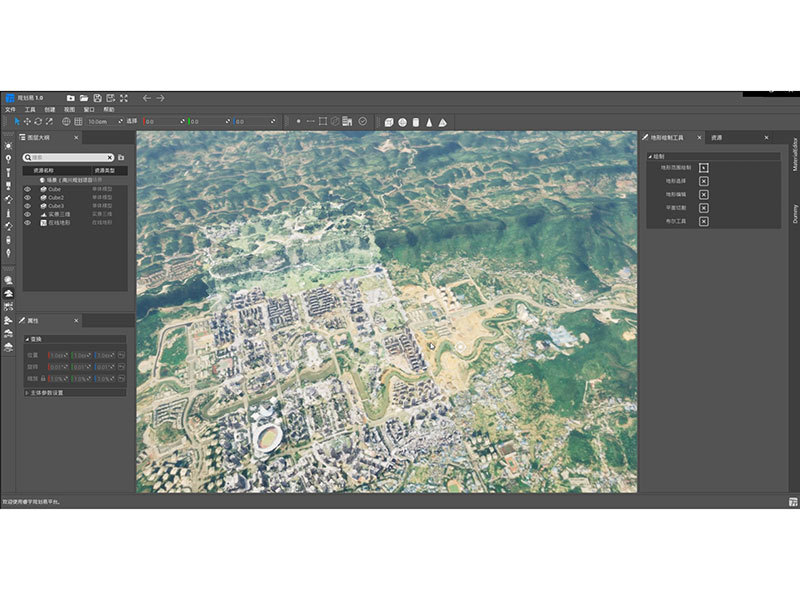Image resolution: width=800 pixels, height=600 pixels.
Task: Open the 创建 menu
Action: [49, 110]
